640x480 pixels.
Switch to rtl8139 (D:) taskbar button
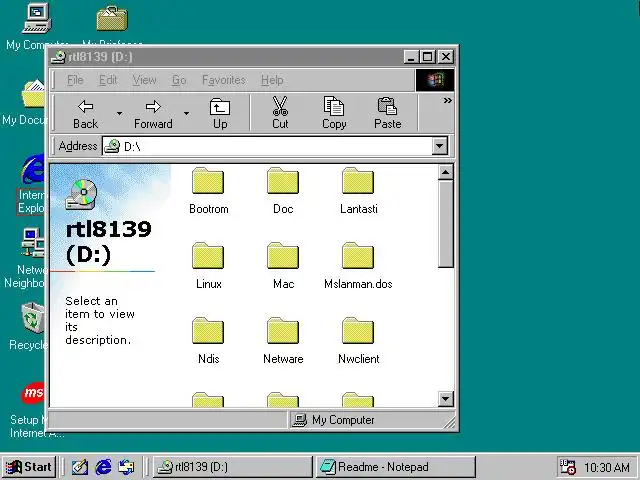tap(232, 467)
